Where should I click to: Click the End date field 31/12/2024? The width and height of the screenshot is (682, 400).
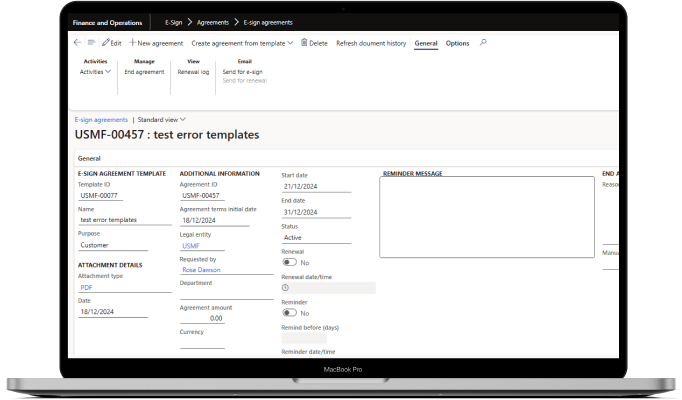pos(316,212)
